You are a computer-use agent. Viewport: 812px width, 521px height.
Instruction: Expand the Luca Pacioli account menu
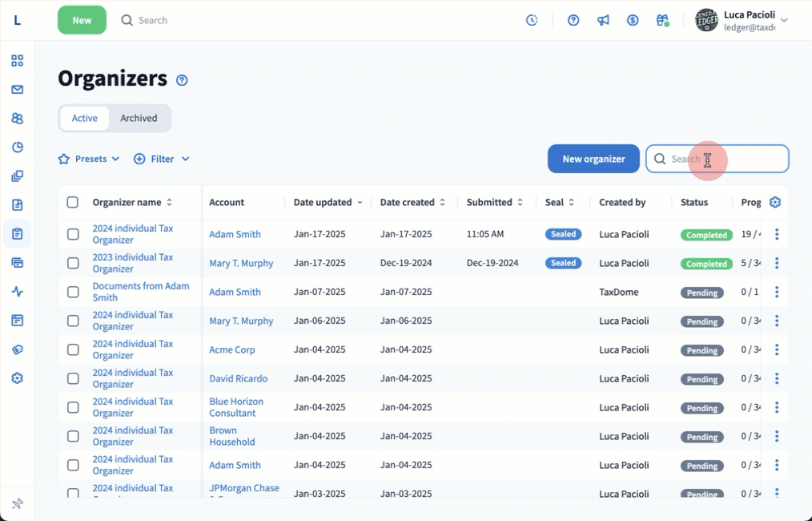pyautogui.click(x=783, y=20)
